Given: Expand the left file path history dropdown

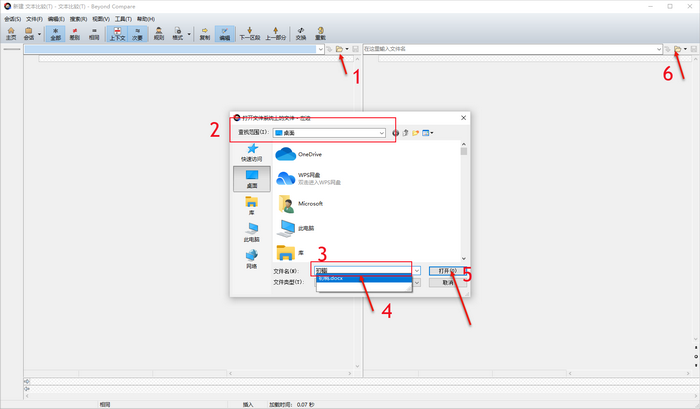Looking at the screenshot, I should (x=321, y=49).
